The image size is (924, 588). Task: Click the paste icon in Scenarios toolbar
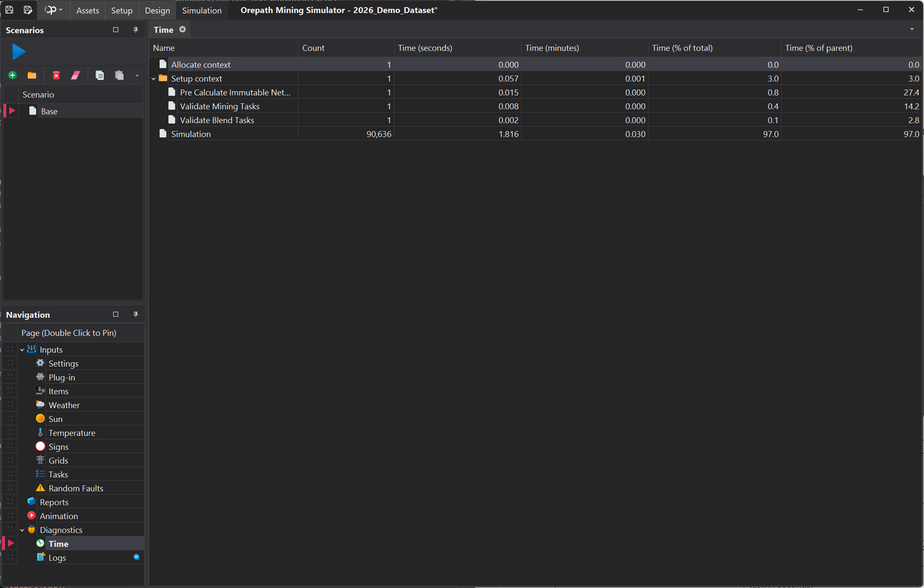pyautogui.click(x=119, y=75)
